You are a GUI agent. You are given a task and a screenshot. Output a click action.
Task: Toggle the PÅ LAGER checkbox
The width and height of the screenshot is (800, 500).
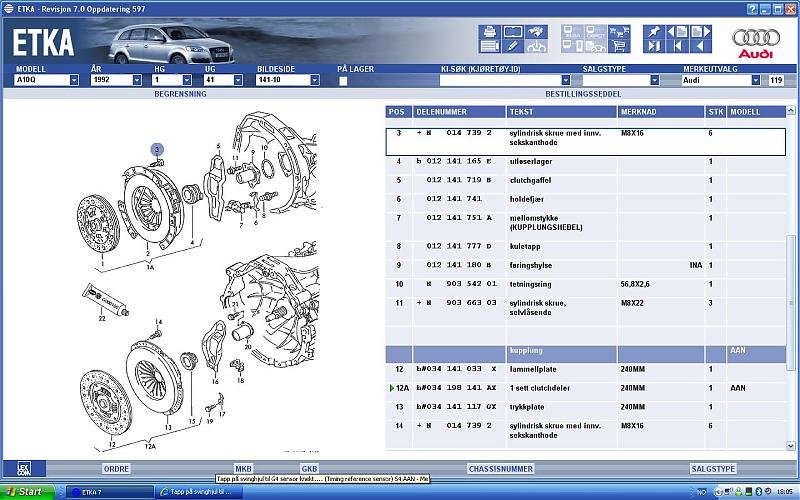point(343,80)
